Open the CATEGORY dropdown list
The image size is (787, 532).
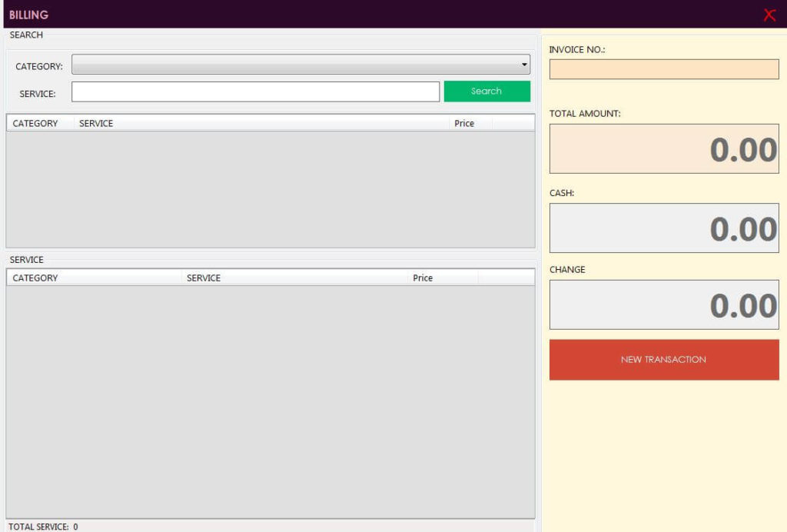coord(301,65)
